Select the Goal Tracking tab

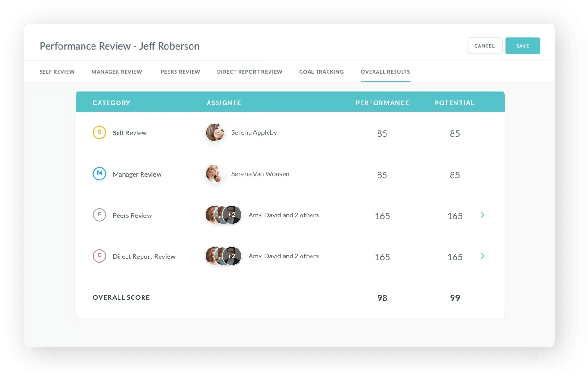[x=321, y=72]
